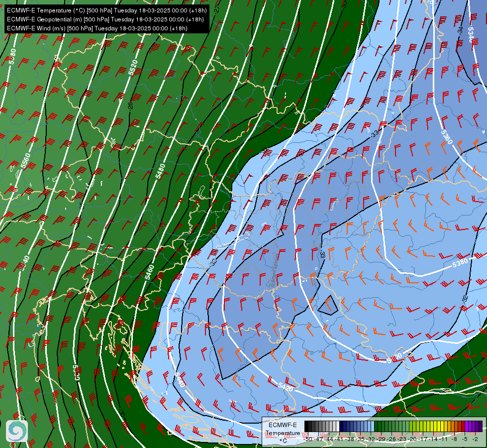487x448 pixels.
Task: Click the 5560 geopotential contour label
Action: [26, 161]
